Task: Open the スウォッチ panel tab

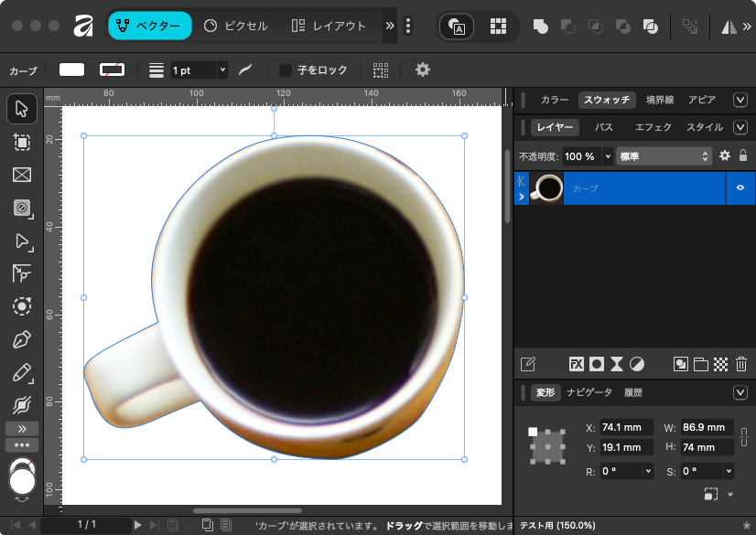Action: click(x=607, y=100)
